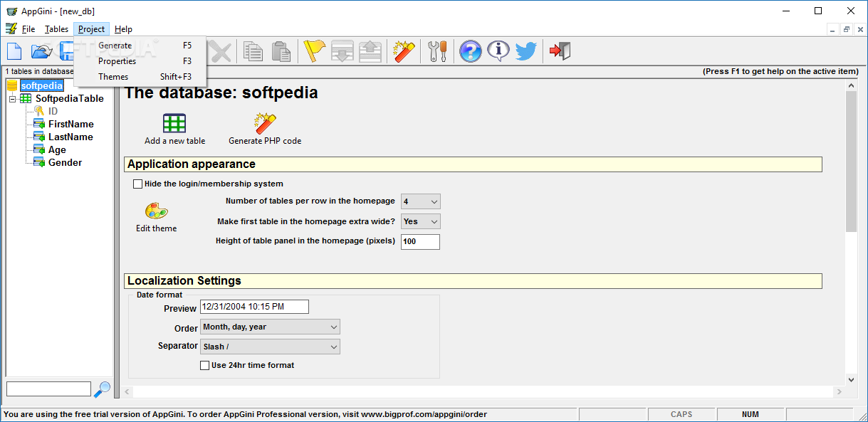Image resolution: width=868 pixels, height=422 pixels.
Task: Select the Age field in tree
Action: (57, 149)
